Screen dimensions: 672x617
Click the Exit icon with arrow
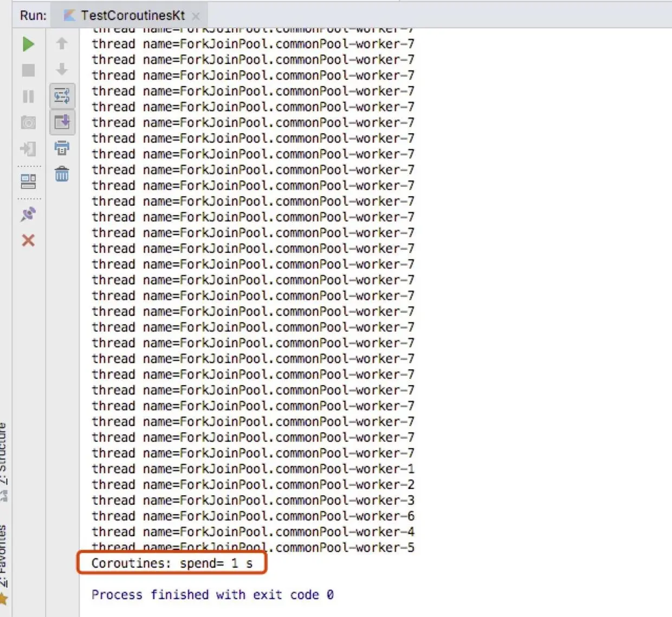click(29, 148)
